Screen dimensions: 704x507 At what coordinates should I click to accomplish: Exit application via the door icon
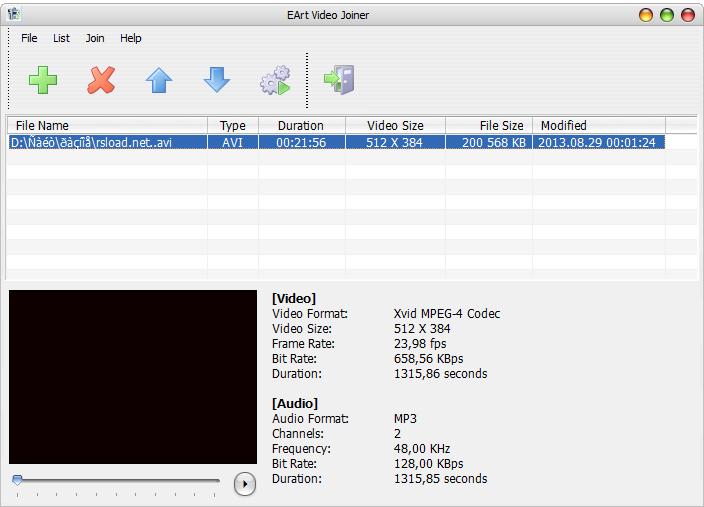(x=339, y=79)
